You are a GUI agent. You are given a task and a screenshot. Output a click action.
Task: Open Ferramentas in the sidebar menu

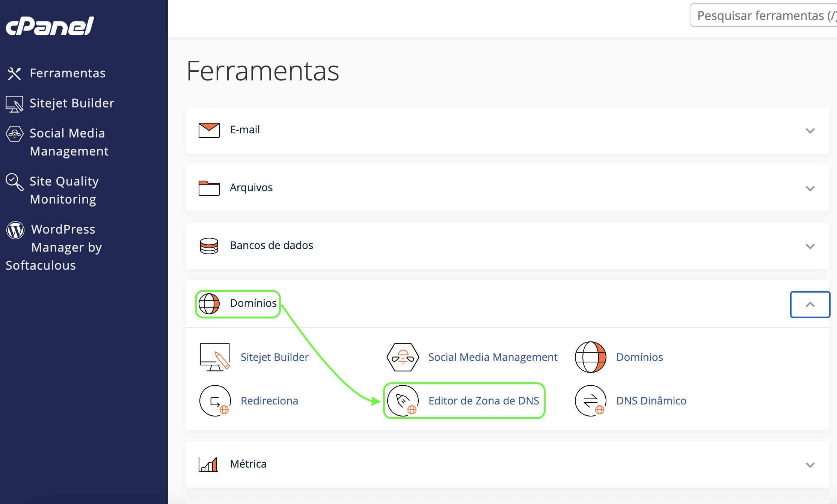coord(68,73)
